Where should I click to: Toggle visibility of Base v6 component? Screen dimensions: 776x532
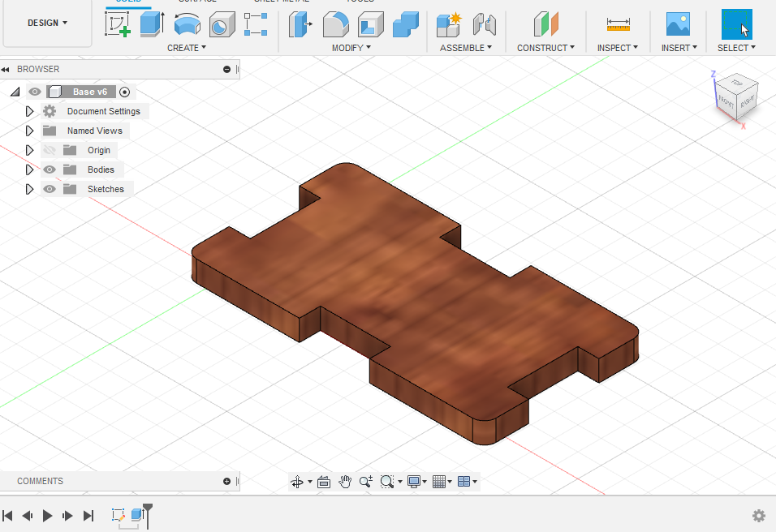tap(35, 92)
